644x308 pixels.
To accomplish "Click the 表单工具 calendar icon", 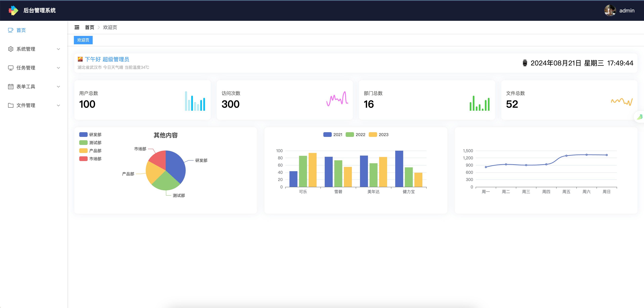I will (x=11, y=86).
